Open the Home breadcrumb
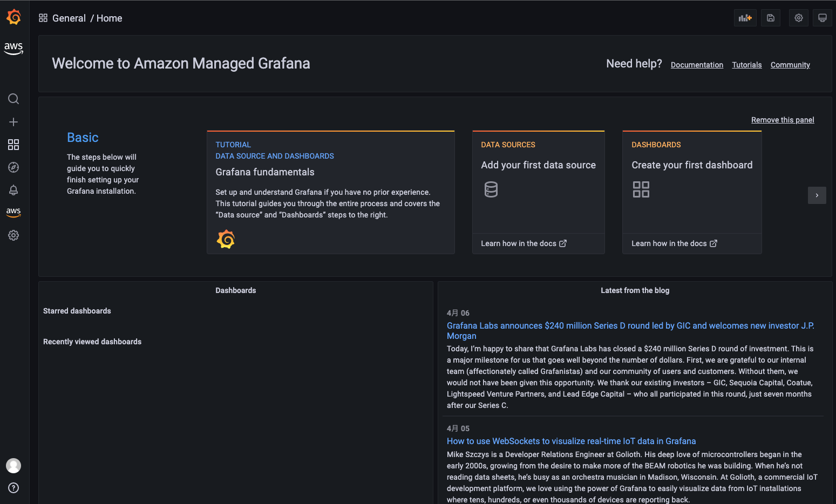This screenshot has height=504, width=836. pos(110,18)
